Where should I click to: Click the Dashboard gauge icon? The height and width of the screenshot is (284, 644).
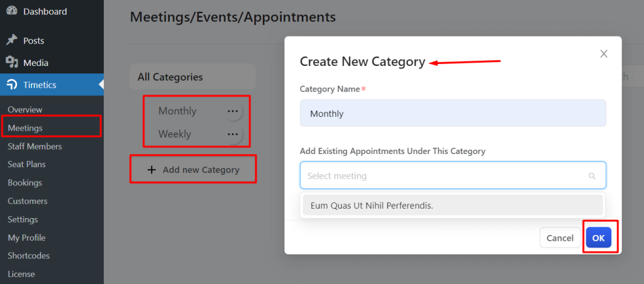pyautogui.click(x=12, y=11)
